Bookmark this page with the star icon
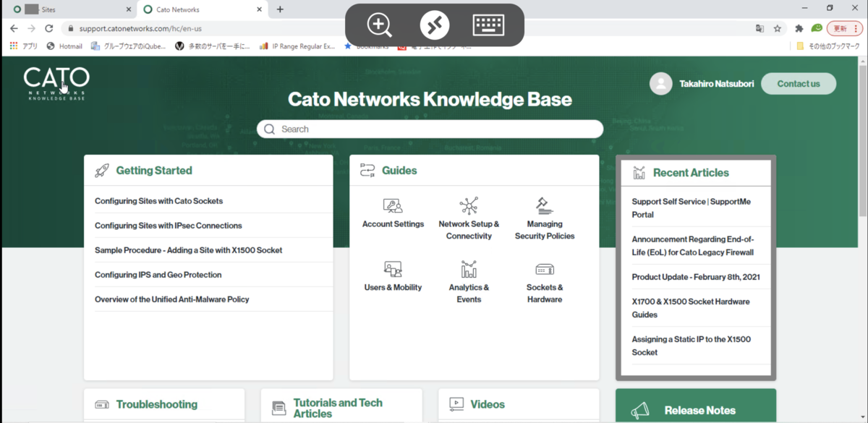Screen dimensions: 868x423 [x=778, y=28]
